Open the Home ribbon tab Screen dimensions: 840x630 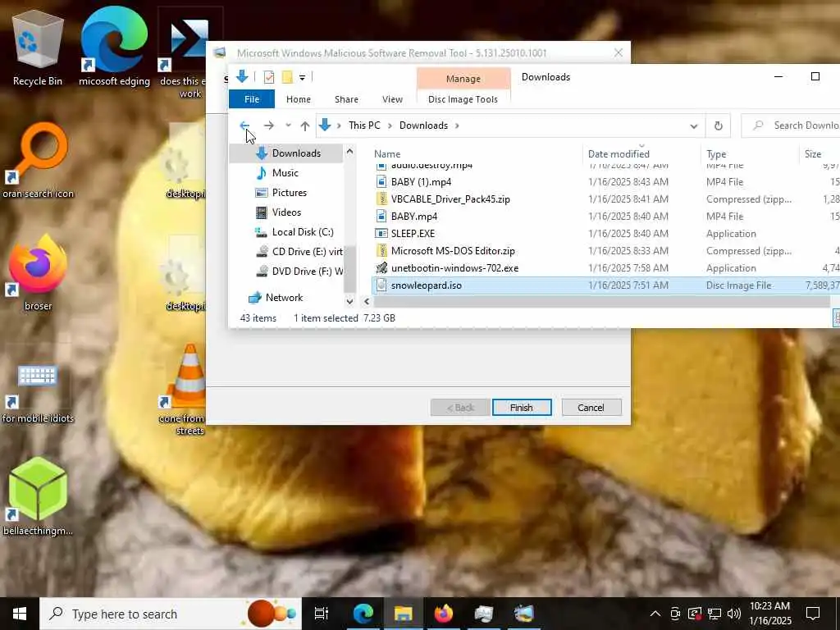click(299, 99)
